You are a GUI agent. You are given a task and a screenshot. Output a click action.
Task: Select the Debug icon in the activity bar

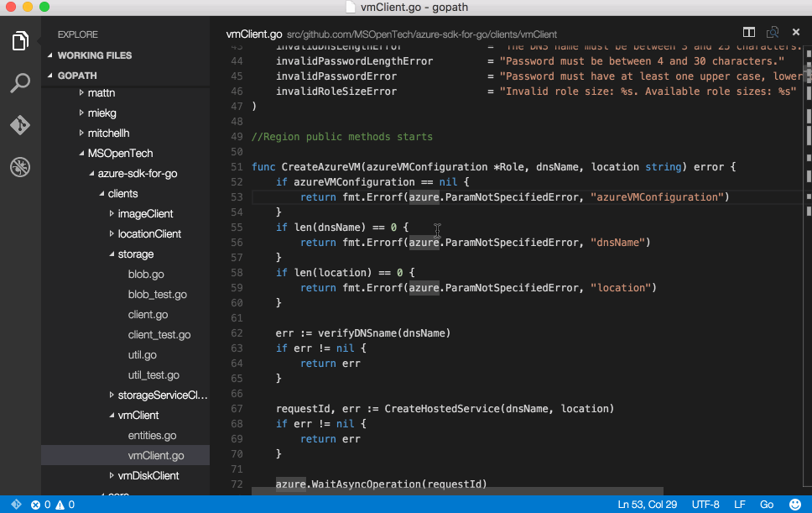pos(20,166)
